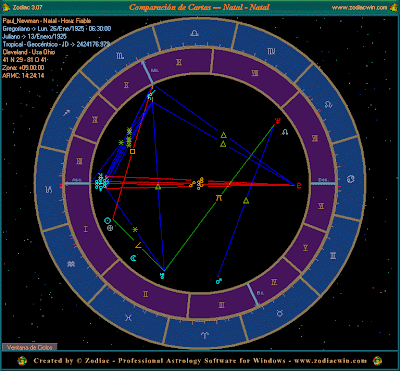
Task: Click the cyan planet cluster at the Ascendant
Action: [101, 183]
